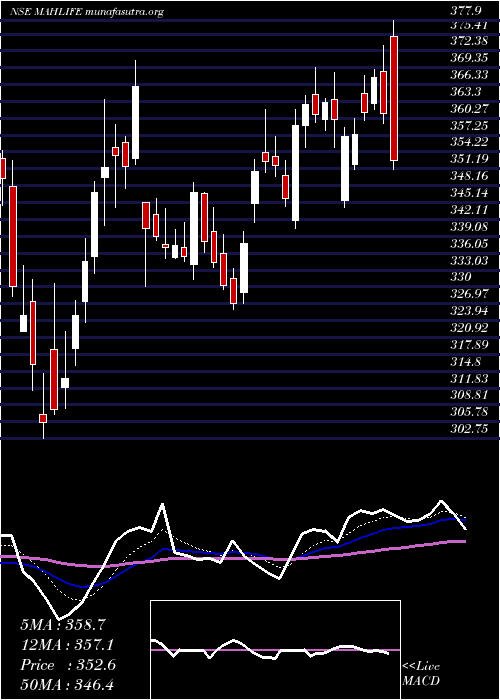This screenshot has height=700, width=500.
Task: Select the 377.9 price axis label
Action: (x=467, y=12)
